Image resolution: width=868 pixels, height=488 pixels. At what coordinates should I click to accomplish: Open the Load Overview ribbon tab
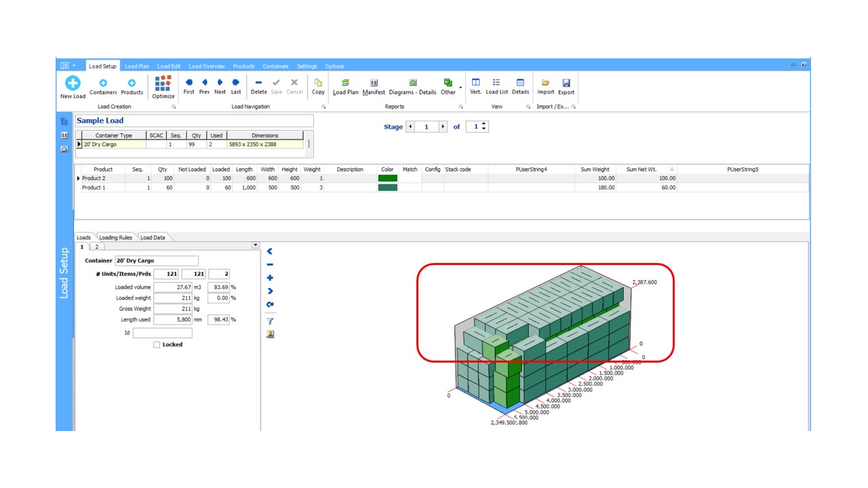point(207,66)
